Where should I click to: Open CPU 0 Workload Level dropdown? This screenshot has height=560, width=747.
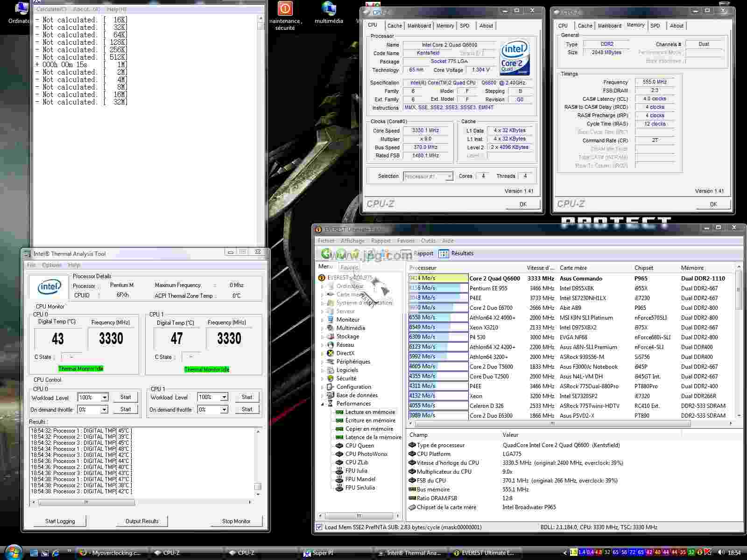(x=105, y=398)
